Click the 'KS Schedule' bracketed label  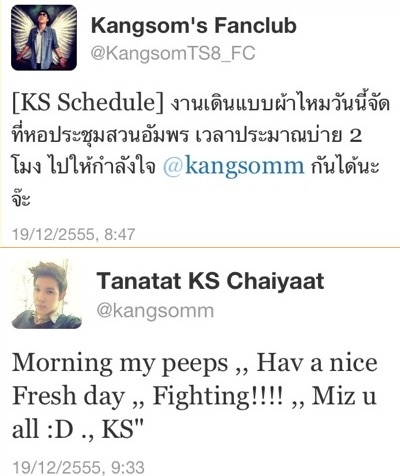88,102
